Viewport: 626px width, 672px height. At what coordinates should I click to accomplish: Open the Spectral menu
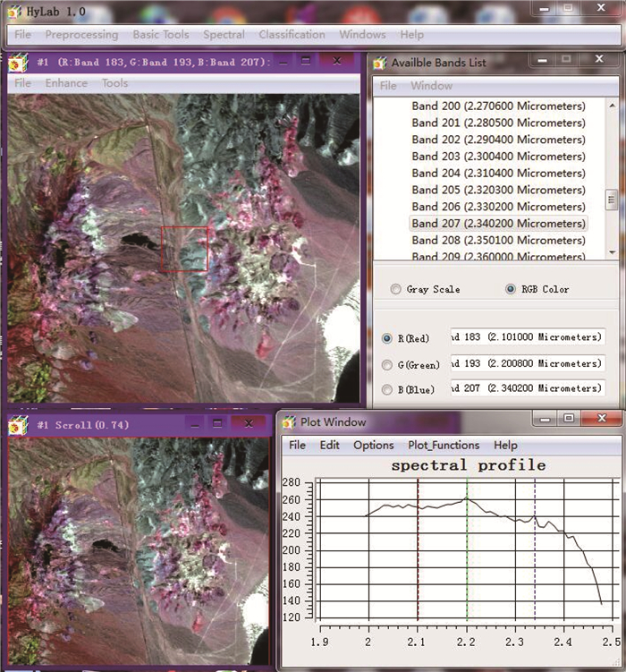pos(224,35)
